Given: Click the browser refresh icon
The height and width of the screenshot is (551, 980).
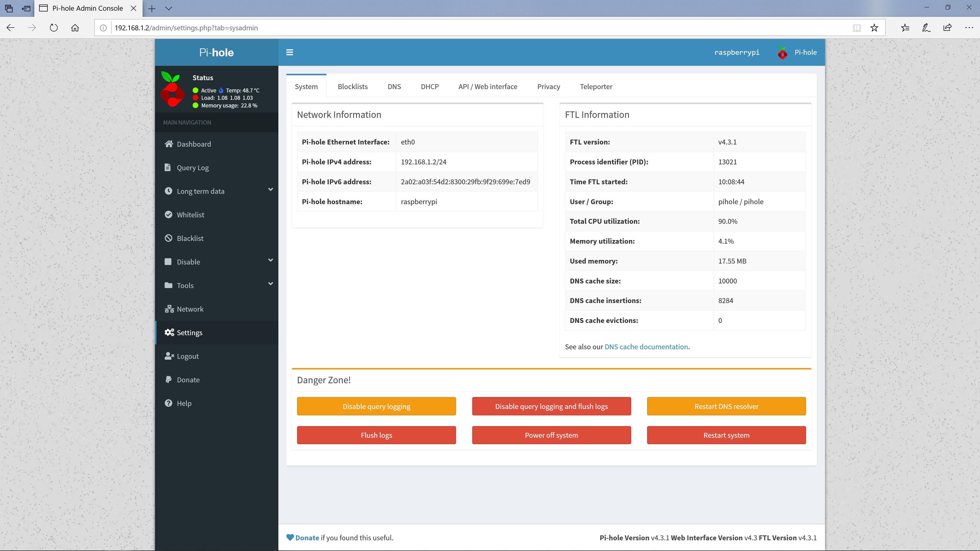Looking at the screenshot, I should tap(54, 28).
